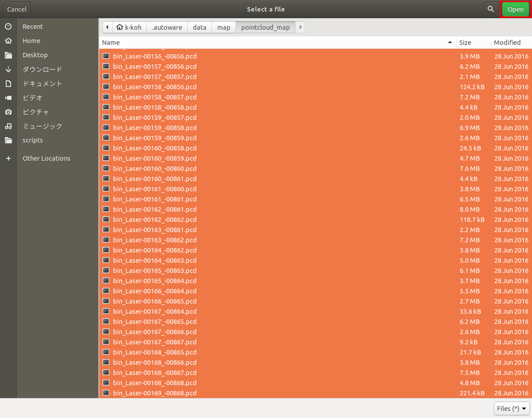This screenshot has width=532, height=418.
Task: Click the scripts folder icon in sidebar
Action: 8,140
